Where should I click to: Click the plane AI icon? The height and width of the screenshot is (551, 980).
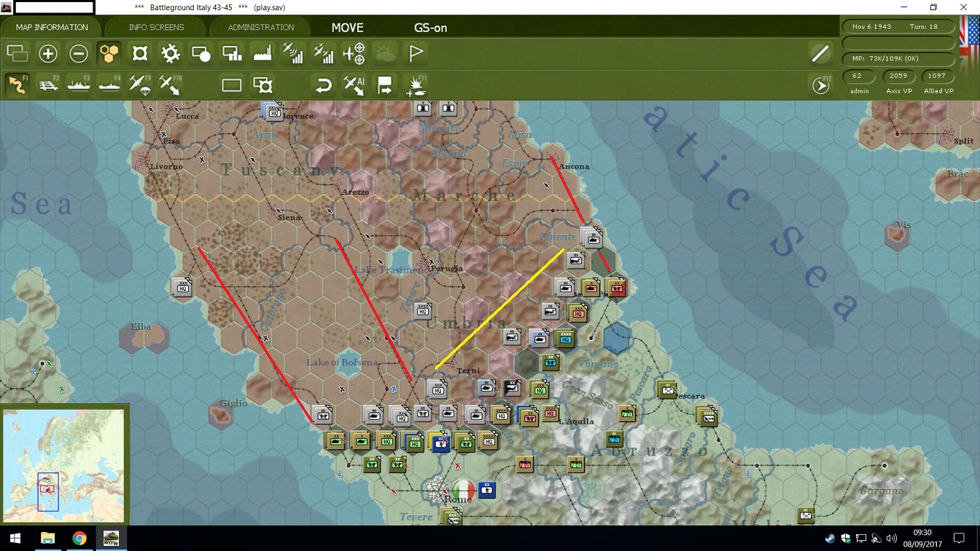pos(354,85)
